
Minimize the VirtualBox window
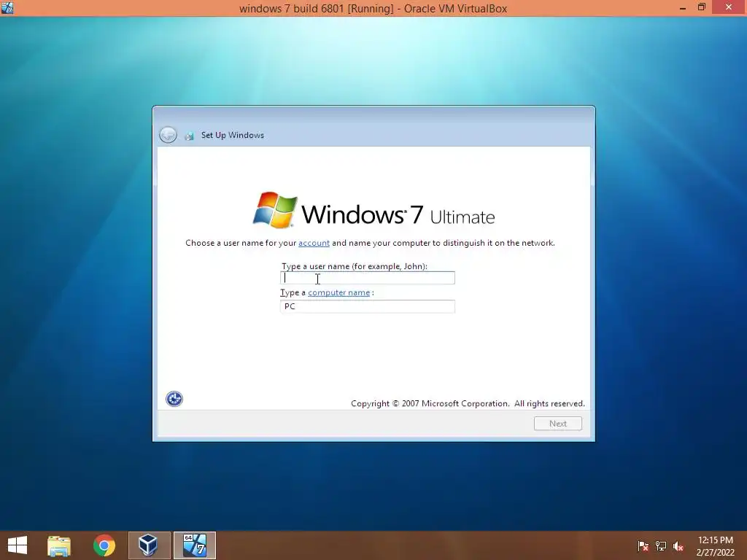tap(683, 7)
